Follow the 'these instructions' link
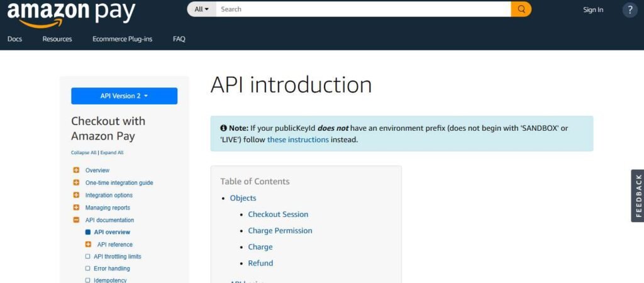644x283 pixels. (x=297, y=140)
